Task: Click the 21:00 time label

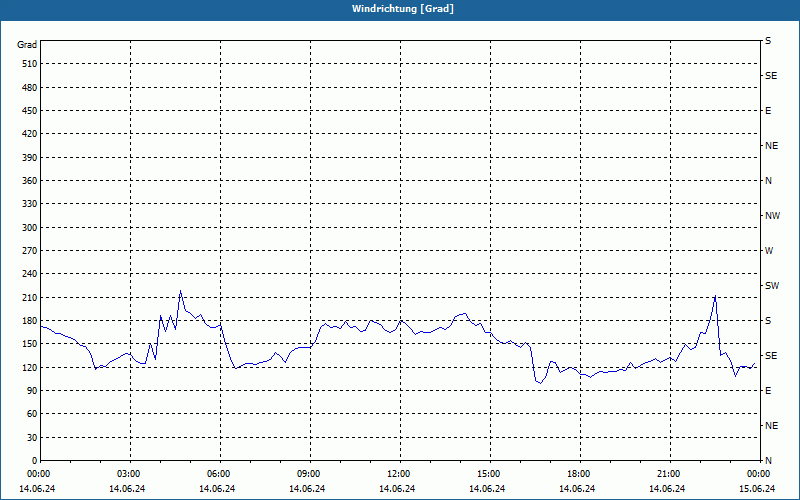Action: [670, 473]
